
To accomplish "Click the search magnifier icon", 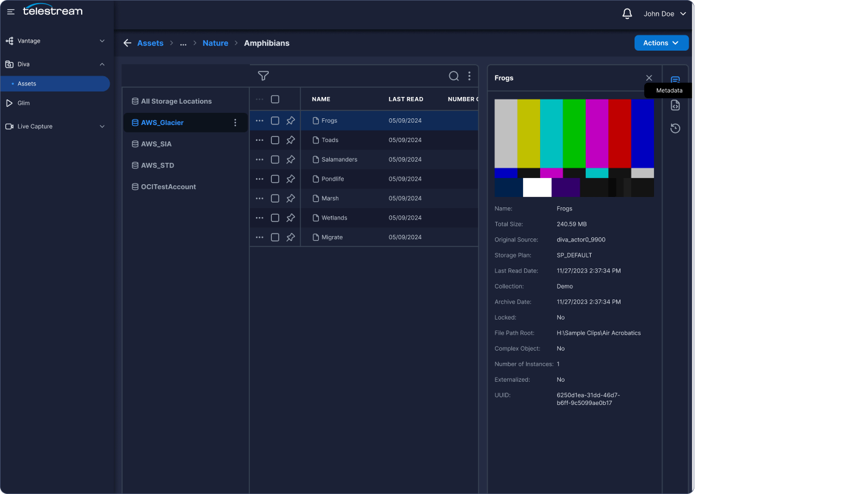I will pos(454,76).
